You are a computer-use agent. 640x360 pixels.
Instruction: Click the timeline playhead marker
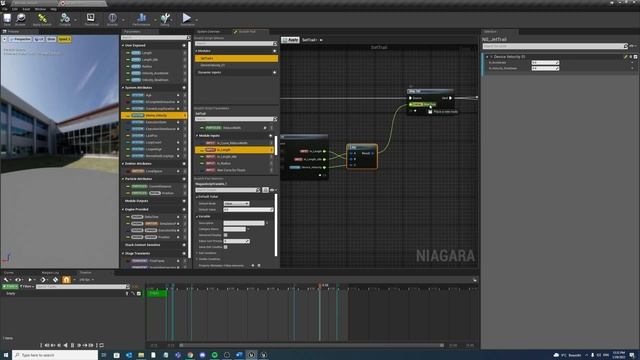[x=320, y=286]
